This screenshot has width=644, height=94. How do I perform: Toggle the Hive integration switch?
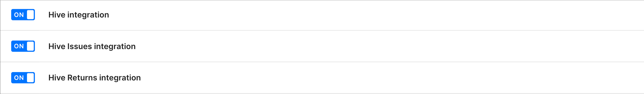coord(23,15)
